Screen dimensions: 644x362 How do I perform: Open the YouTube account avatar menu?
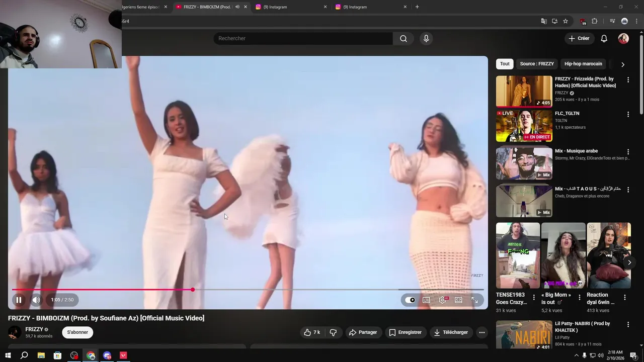pos(623,39)
